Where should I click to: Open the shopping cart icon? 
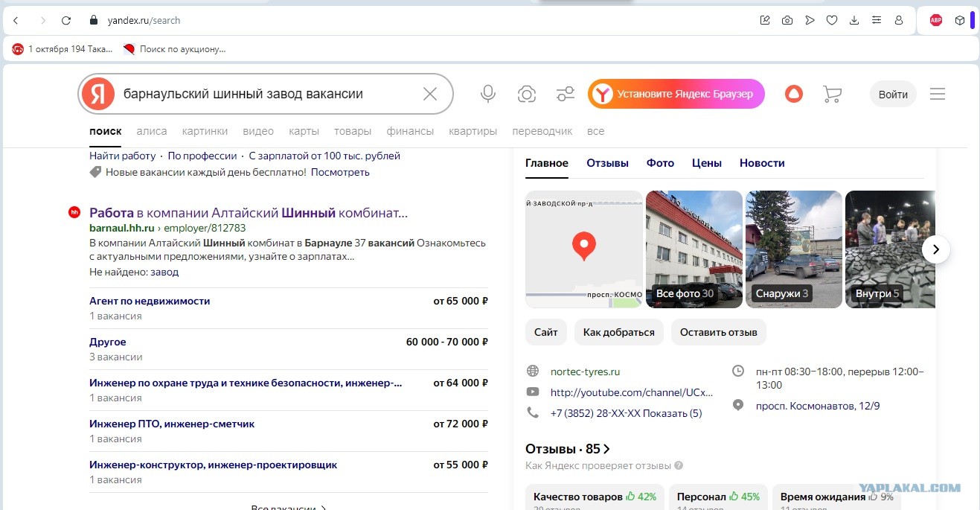point(832,94)
